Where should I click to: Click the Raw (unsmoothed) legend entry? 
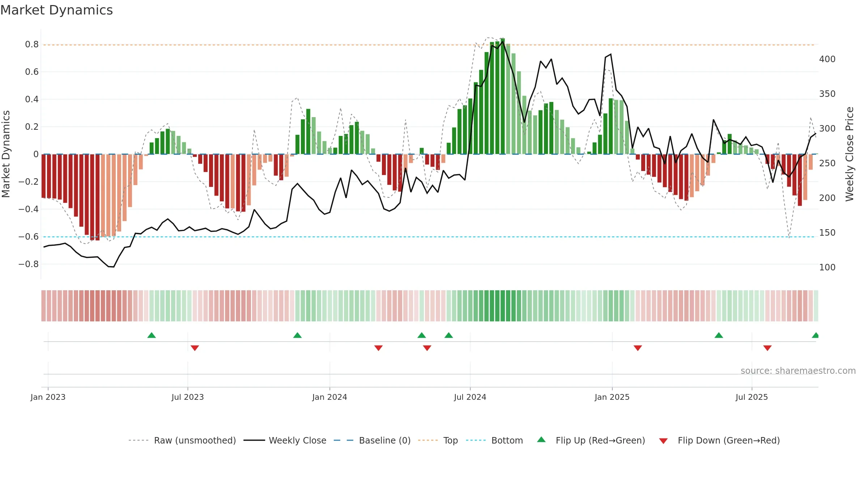[182, 440]
